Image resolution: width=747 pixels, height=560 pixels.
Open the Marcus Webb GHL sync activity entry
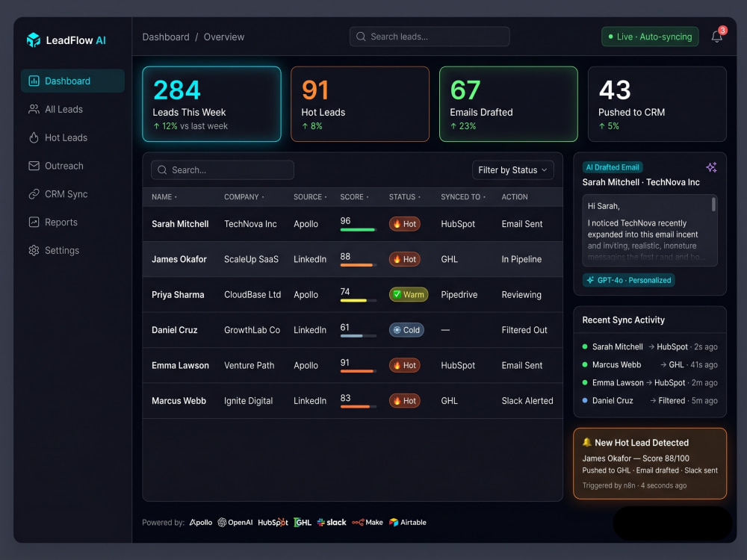(650, 365)
